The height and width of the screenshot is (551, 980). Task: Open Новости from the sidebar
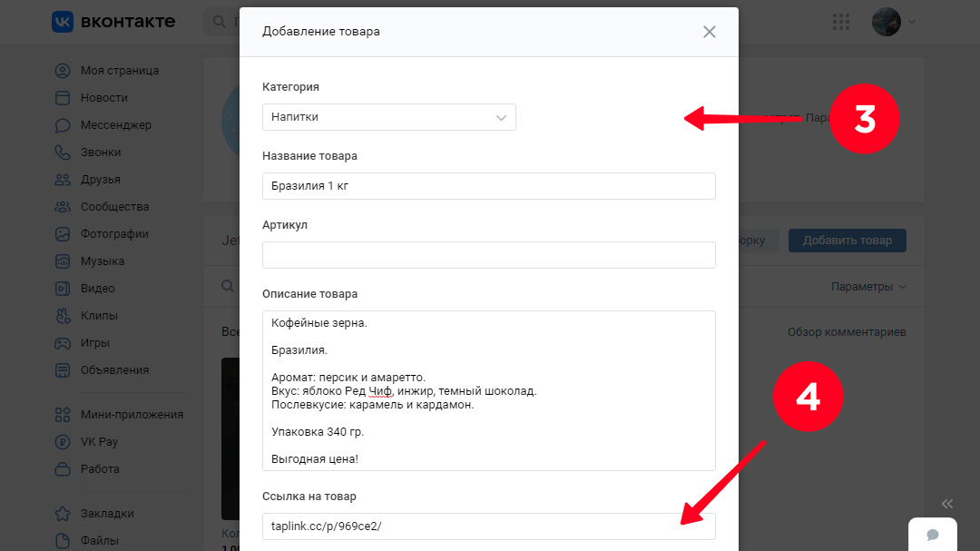click(92, 97)
